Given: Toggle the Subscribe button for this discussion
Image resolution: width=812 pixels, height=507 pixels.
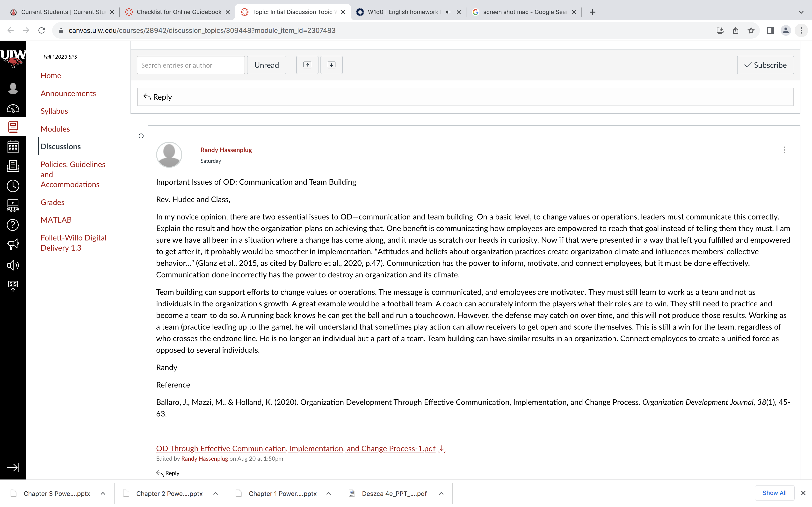Looking at the screenshot, I should click(x=765, y=65).
